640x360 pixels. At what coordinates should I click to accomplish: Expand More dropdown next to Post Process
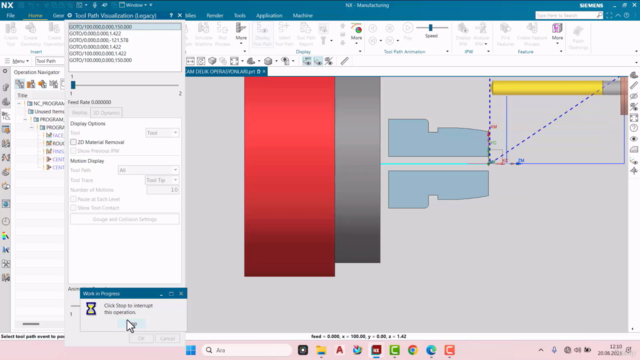[x=241, y=33]
